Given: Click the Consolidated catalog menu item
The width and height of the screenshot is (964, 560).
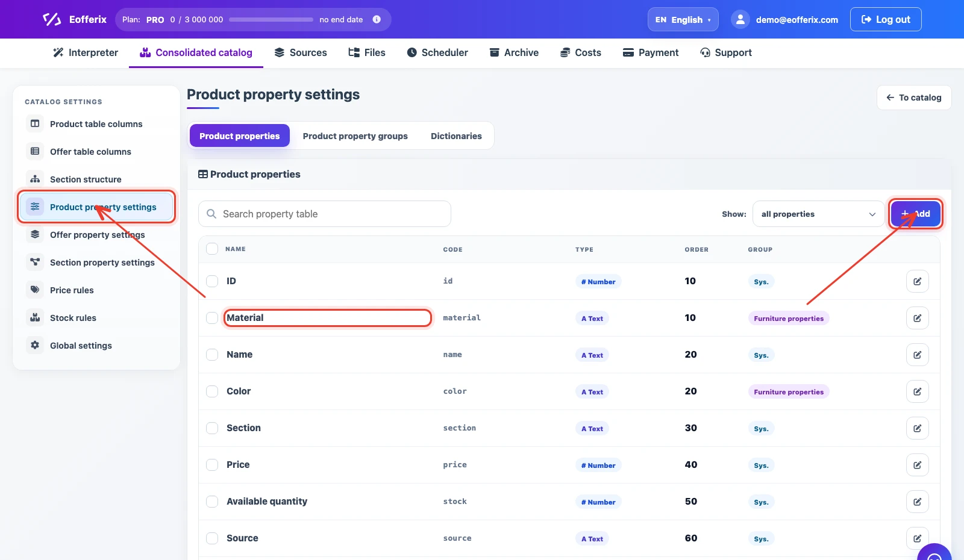Looking at the screenshot, I should (196, 52).
